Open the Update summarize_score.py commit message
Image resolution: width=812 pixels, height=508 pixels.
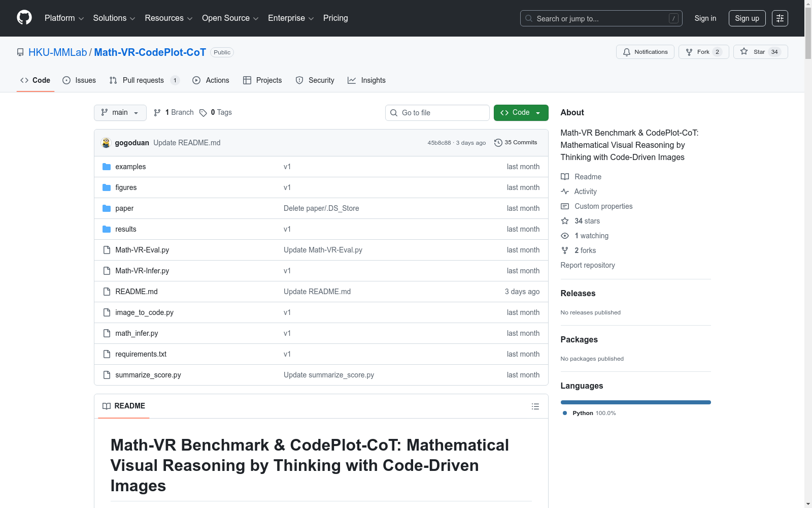point(329,375)
